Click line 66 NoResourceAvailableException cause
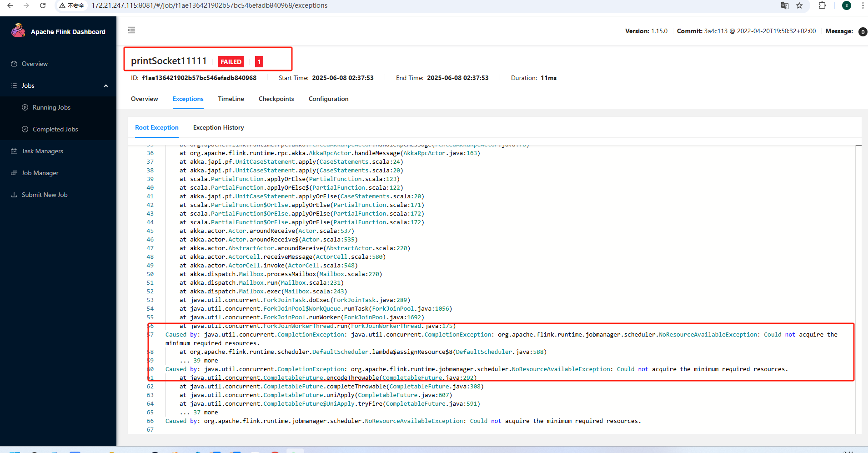Viewport: 868px width, 453px height. [x=403, y=421]
